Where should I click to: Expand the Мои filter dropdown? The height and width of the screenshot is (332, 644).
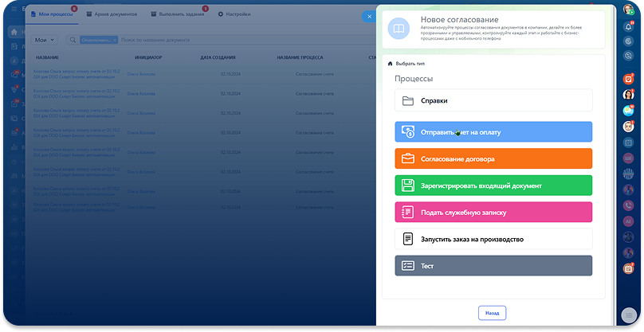tap(45, 39)
